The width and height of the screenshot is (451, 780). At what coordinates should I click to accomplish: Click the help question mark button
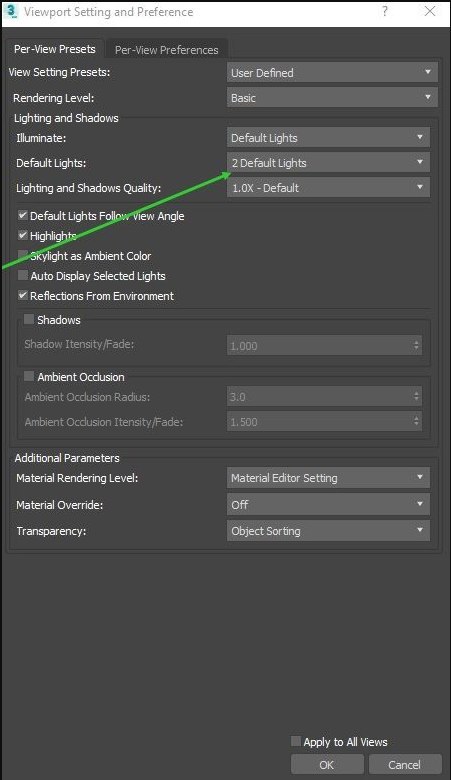[384, 11]
